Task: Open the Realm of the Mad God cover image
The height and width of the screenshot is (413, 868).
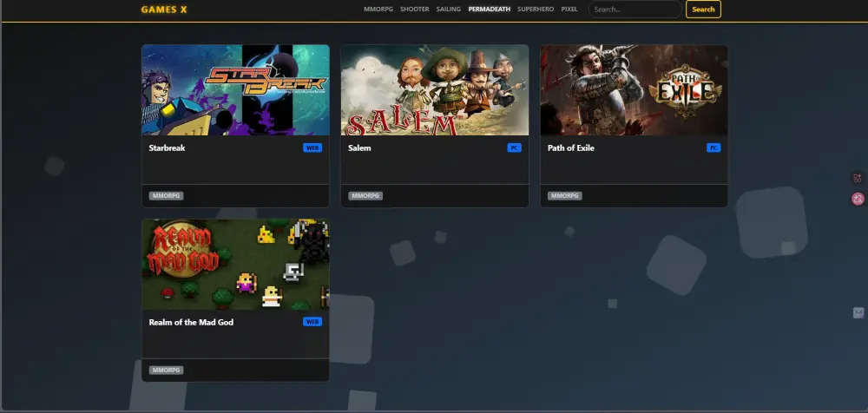Action: tap(235, 264)
